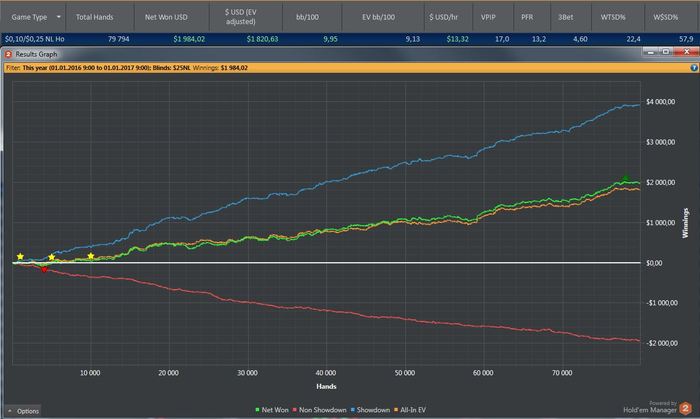This screenshot has width=700, height=419.
Task: Click the green up-arrow peak marker
Action: (x=625, y=178)
